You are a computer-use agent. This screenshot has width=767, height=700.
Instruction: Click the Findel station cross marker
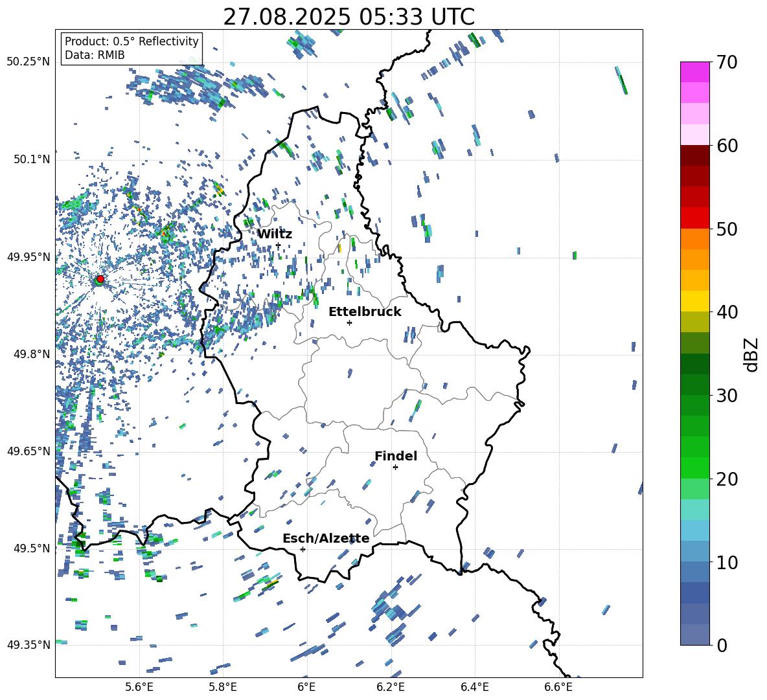(x=395, y=468)
